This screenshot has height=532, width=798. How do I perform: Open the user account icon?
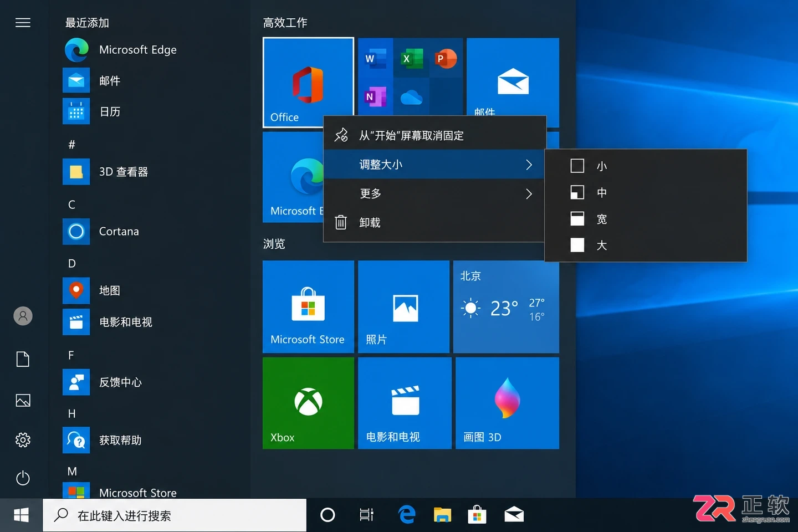point(23,316)
